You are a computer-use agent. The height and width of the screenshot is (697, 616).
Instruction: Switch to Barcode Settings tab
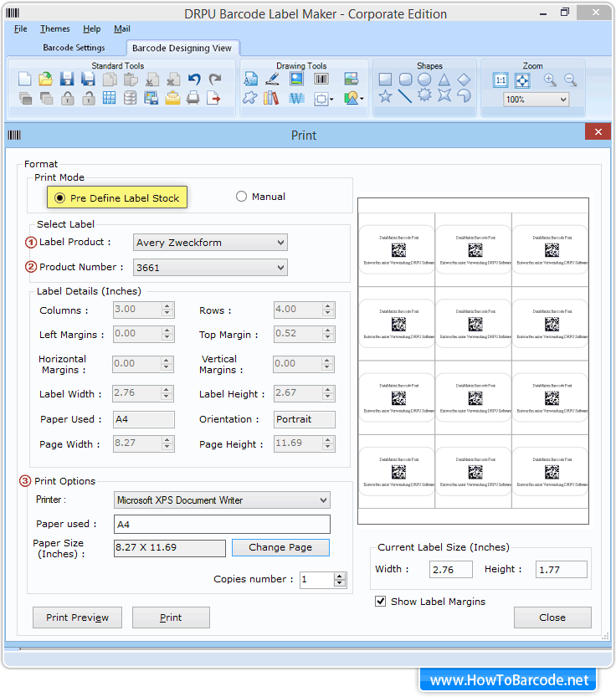(74, 48)
